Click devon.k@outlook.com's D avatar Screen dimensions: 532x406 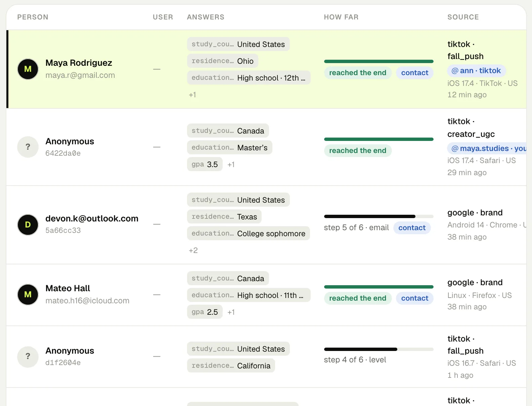pyautogui.click(x=28, y=225)
